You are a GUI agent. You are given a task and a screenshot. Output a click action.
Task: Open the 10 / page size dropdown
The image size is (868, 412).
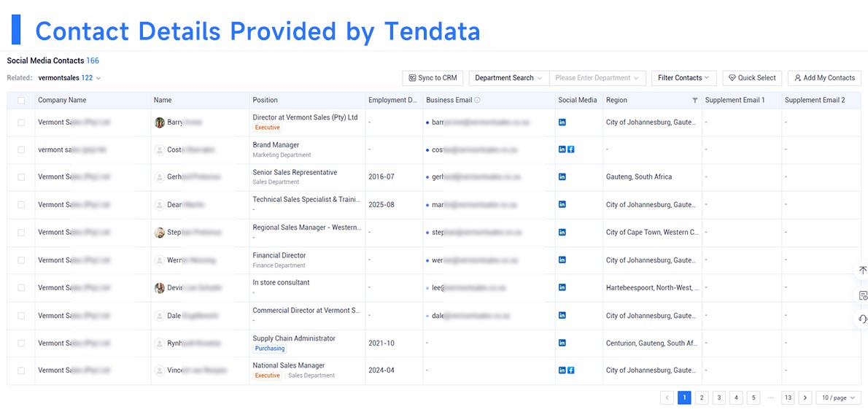point(838,397)
